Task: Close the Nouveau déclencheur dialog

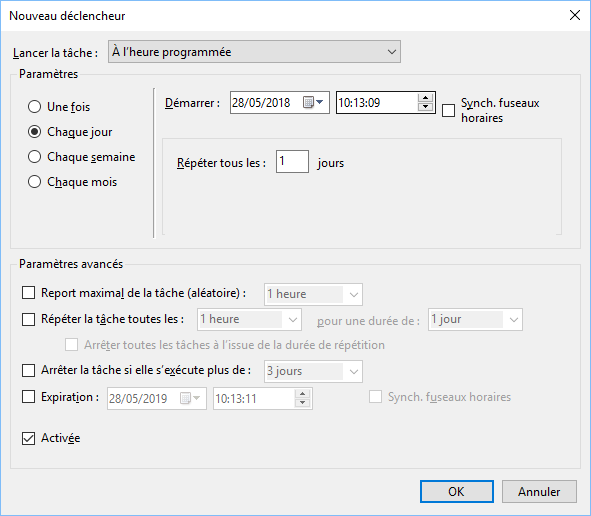Action: tap(574, 15)
